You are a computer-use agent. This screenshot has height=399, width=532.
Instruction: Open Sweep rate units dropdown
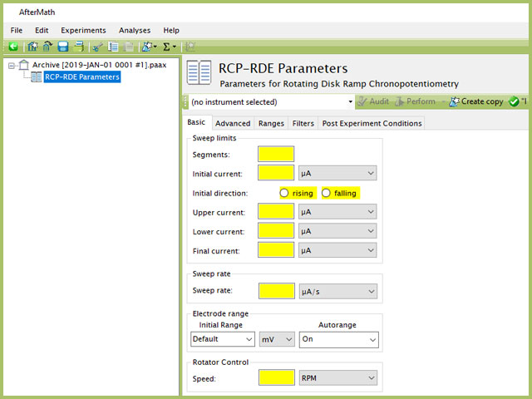pyautogui.click(x=338, y=291)
